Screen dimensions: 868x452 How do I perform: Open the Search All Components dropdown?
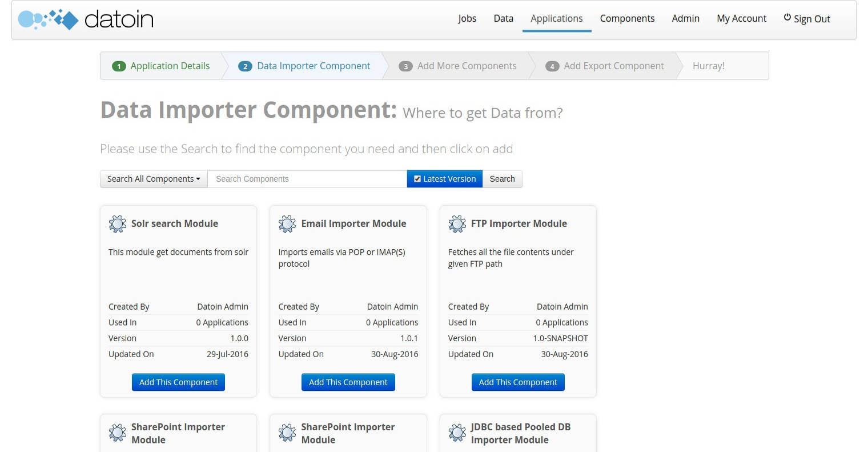coord(154,179)
